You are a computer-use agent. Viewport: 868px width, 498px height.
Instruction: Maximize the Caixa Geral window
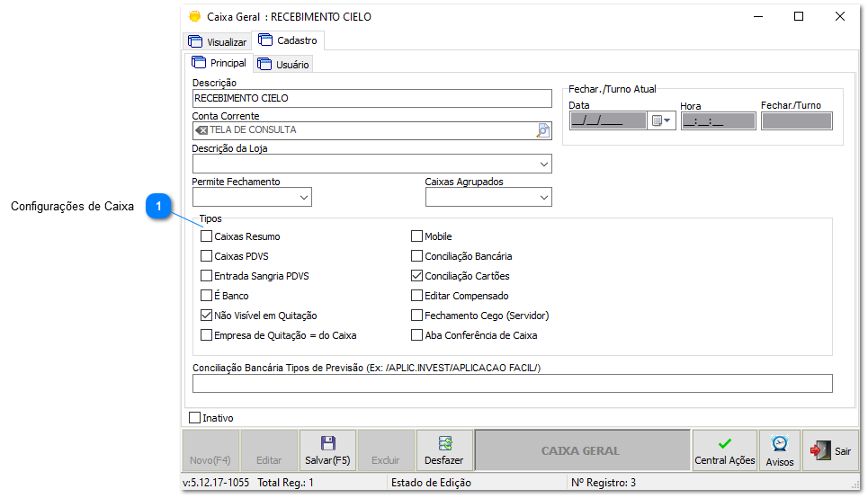(799, 16)
